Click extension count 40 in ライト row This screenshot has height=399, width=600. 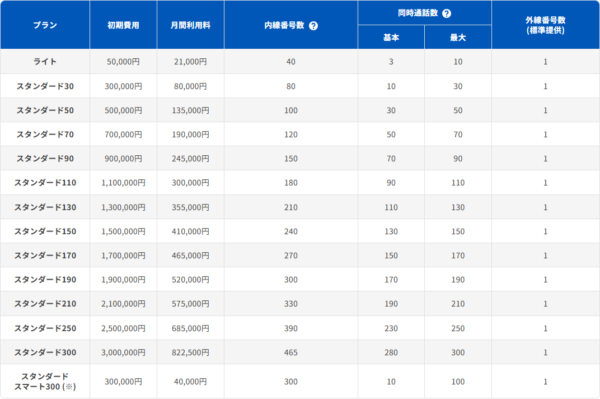[291, 62]
